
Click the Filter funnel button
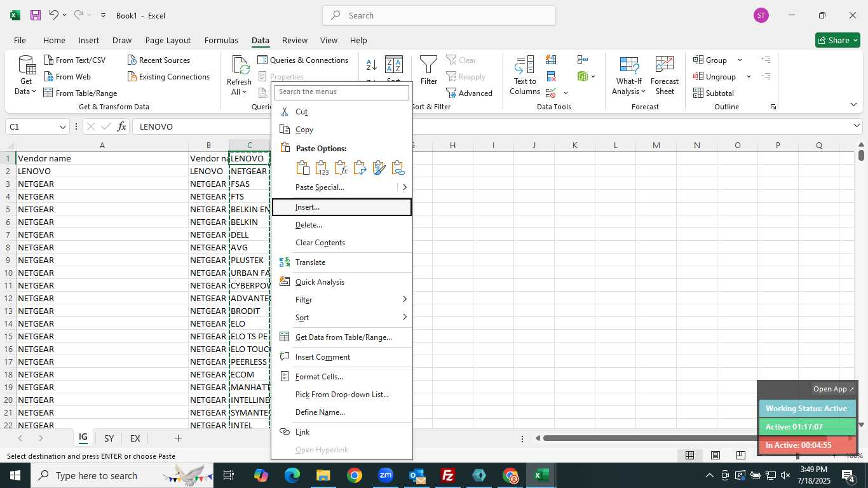click(x=429, y=71)
